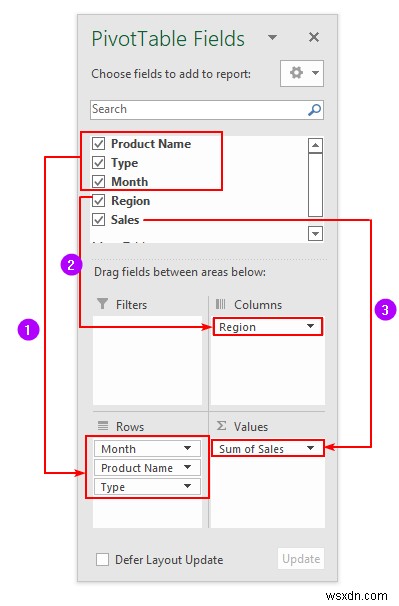Uncheck the Sales field checkbox

coord(99,220)
